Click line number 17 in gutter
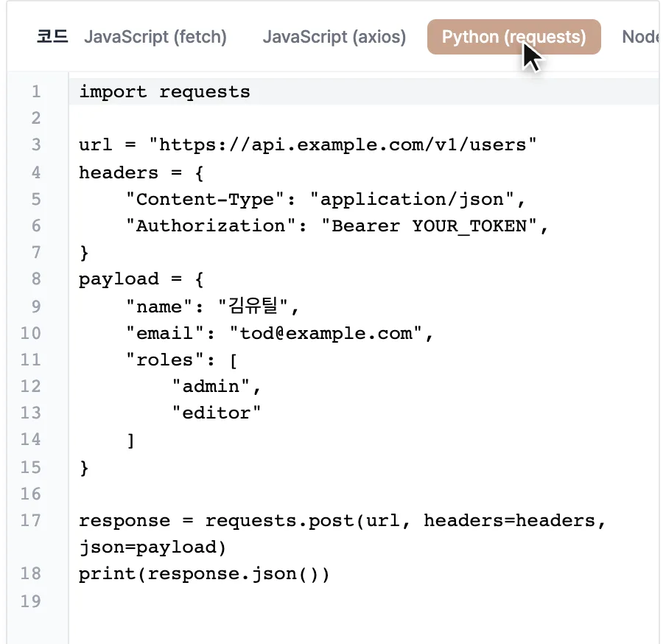666x644 pixels. [31, 520]
